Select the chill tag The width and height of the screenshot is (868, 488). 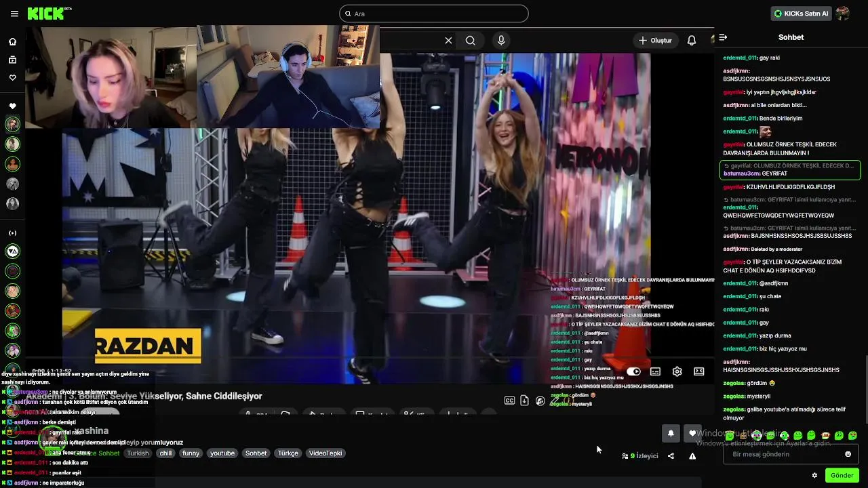pyautogui.click(x=165, y=453)
